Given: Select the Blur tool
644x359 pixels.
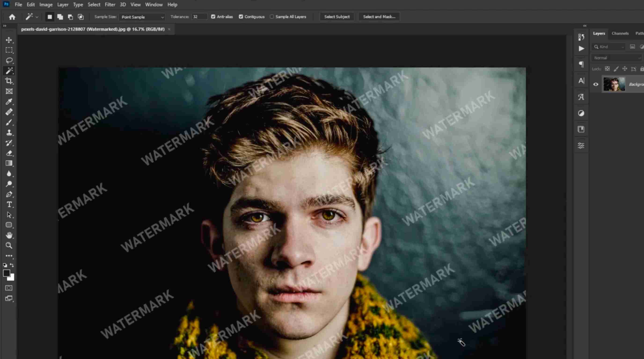Looking at the screenshot, I should [9, 174].
